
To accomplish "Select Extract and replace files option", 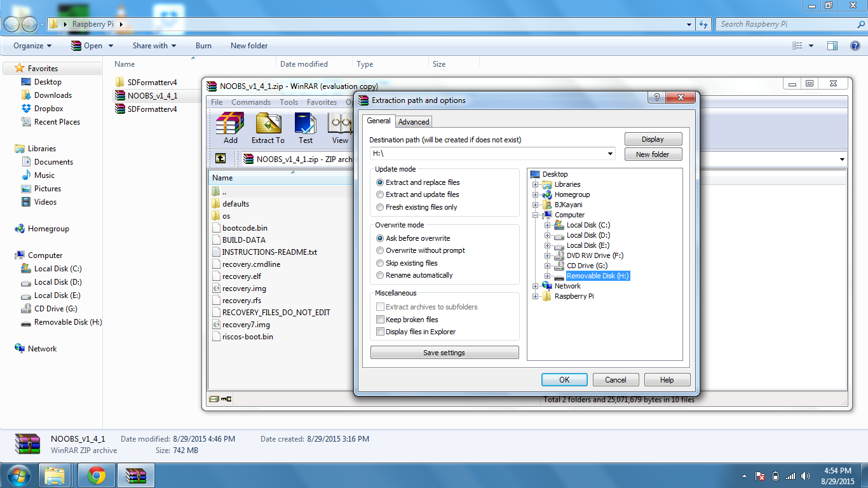I will pos(418,182).
